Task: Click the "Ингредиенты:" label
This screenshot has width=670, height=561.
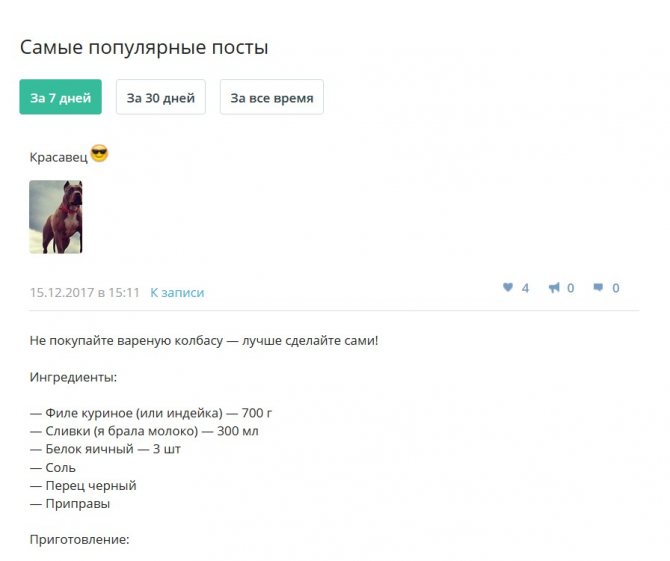Action: [x=73, y=377]
